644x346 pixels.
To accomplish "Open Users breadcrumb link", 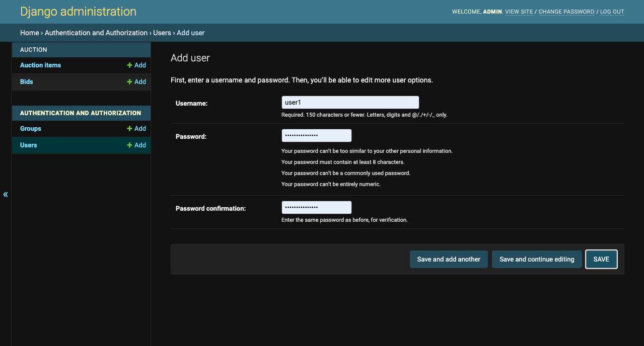I will (162, 33).
